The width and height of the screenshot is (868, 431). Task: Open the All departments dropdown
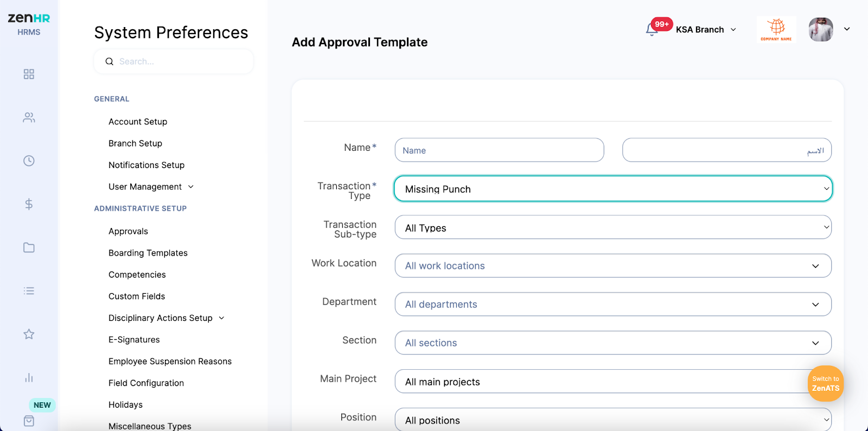point(613,304)
